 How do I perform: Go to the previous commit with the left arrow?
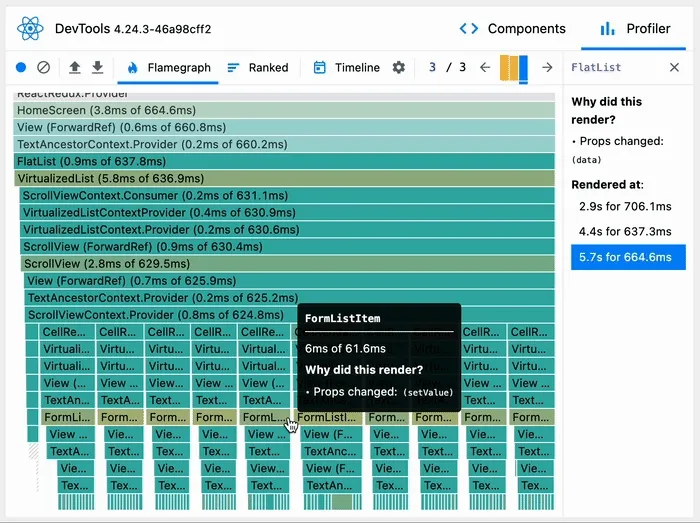tap(485, 67)
